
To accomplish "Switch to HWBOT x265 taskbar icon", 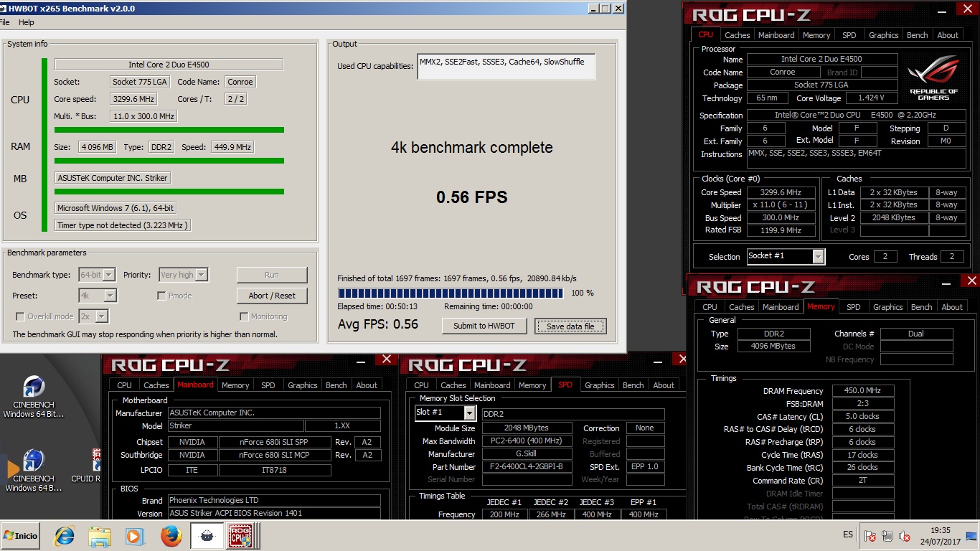I will pos(207,536).
